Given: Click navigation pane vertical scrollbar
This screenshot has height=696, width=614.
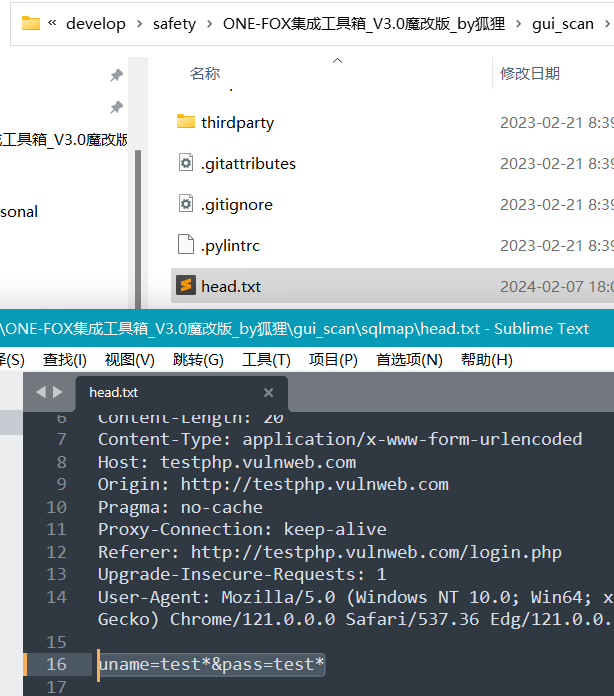Looking at the screenshot, I should tap(138, 229).
